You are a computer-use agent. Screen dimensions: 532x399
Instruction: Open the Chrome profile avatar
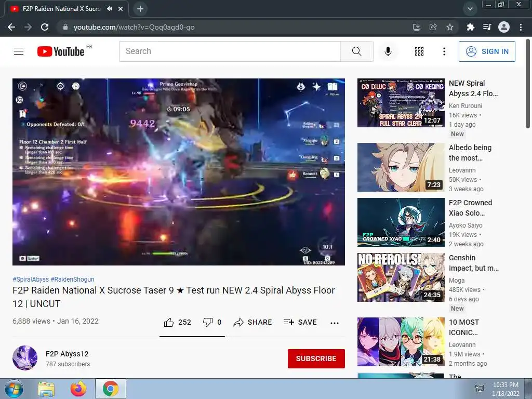tap(504, 27)
